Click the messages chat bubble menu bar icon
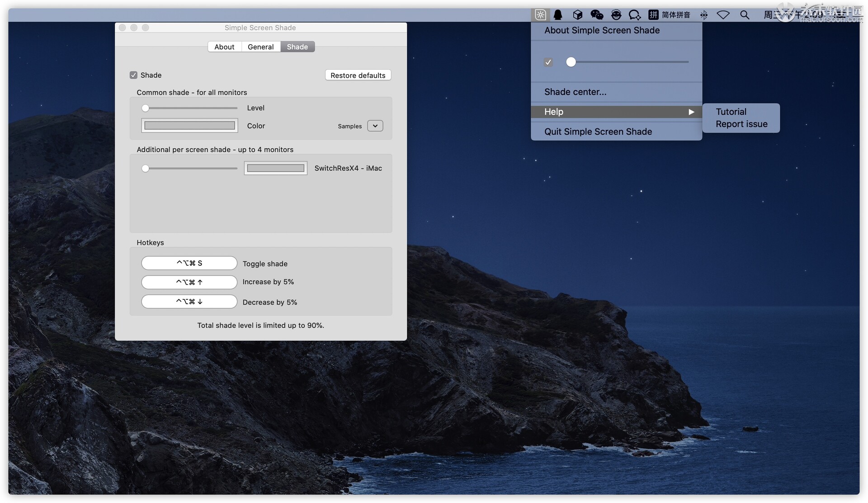 [635, 15]
